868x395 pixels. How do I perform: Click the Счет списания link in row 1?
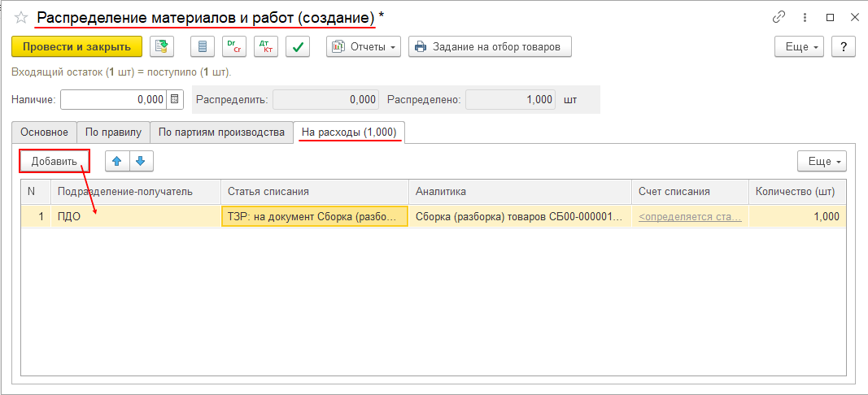(689, 217)
